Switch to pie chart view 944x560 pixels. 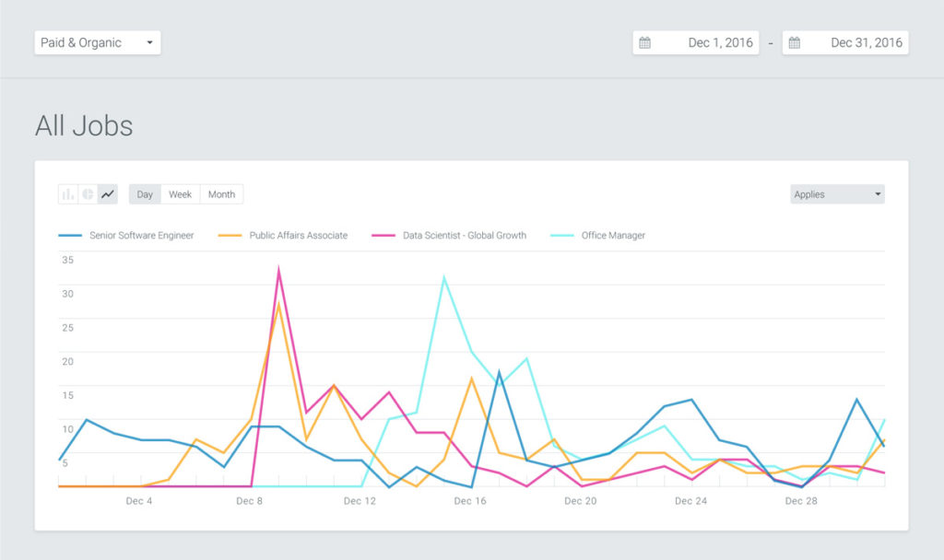click(x=88, y=194)
